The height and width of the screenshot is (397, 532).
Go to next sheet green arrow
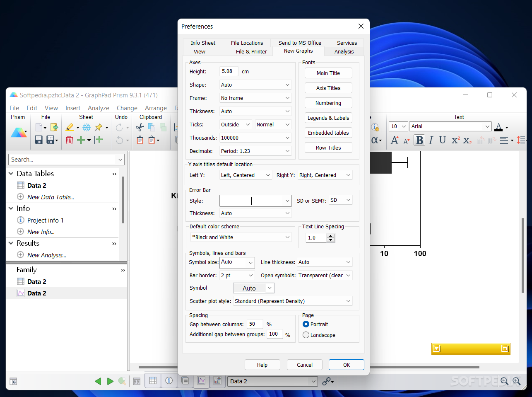pyautogui.click(x=110, y=381)
